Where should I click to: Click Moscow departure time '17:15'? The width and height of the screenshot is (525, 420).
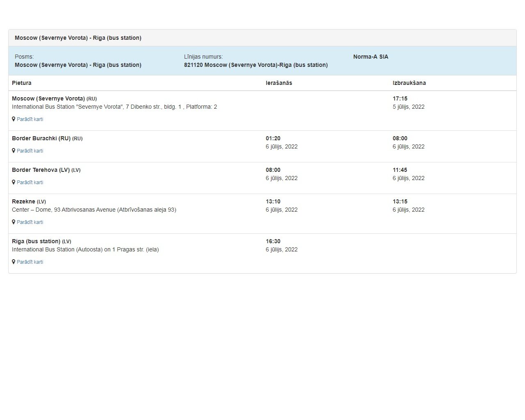coord(400,98)
